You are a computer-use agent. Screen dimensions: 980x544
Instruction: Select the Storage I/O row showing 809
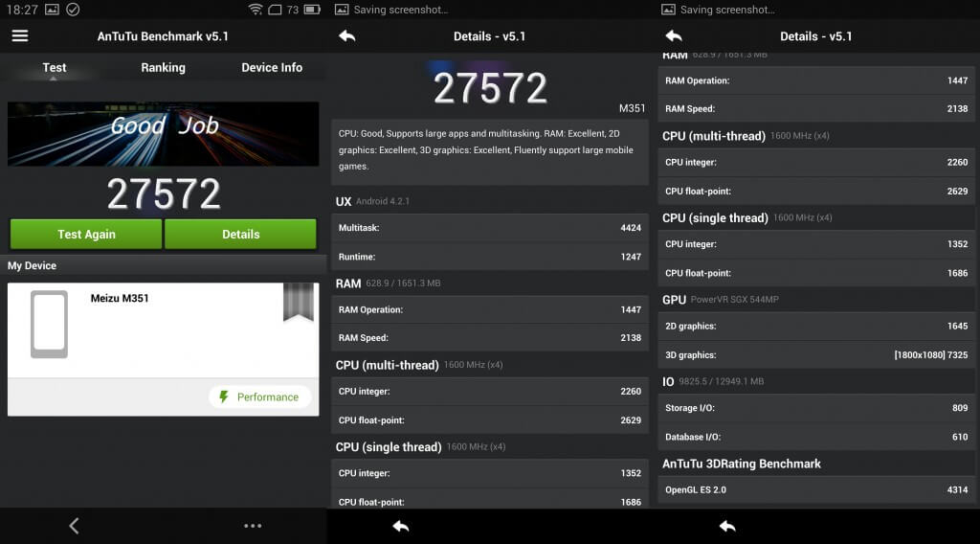click(x=816, y=408)
